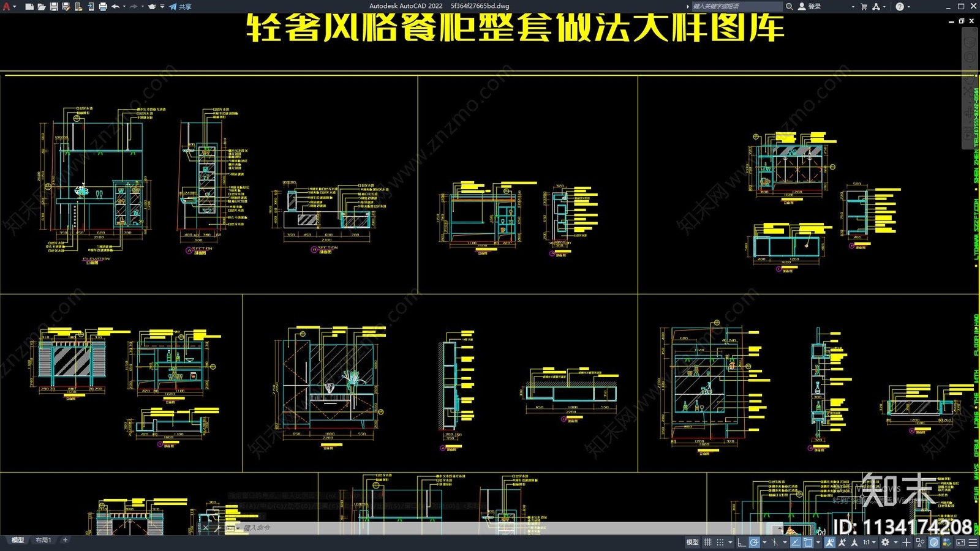Expand the sign-in account dropdown
The width and height of the screenshot is (980, 551).
coord(853,6)
